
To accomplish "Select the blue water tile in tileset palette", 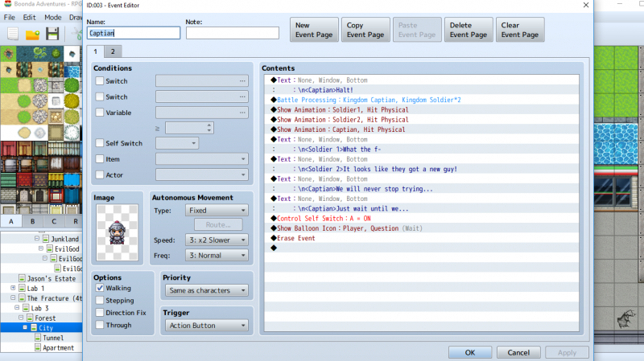I will point(72,71).
